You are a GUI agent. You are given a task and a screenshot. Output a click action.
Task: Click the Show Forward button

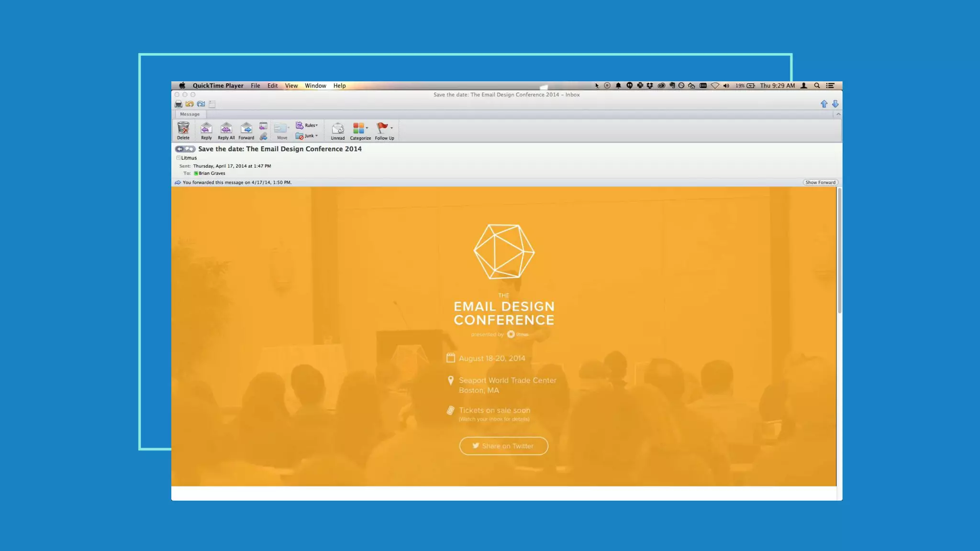820,182
